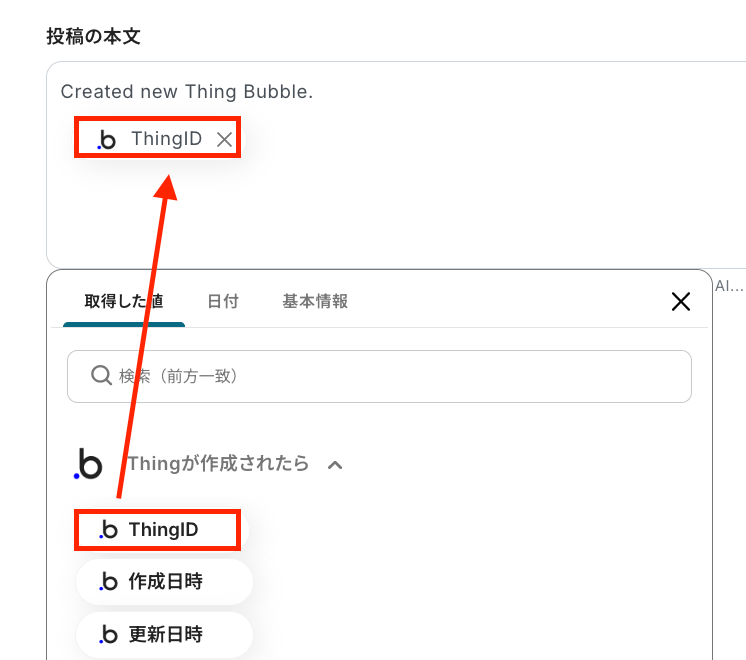This screenshot has width=746, height=660.
Task: Click into the 投稿の本文 text area
Action: click(396, 164)
